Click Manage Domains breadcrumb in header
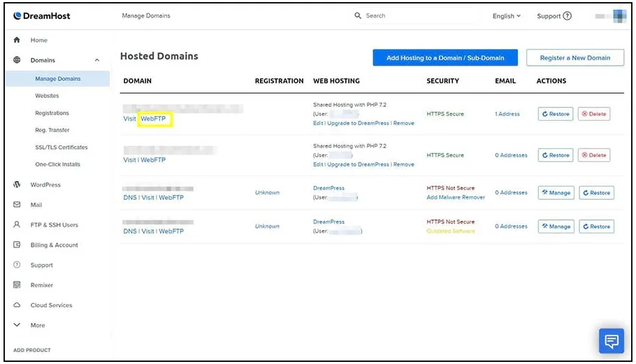The image size is (636, 364). pyautogui.click(x=146, y=15)
